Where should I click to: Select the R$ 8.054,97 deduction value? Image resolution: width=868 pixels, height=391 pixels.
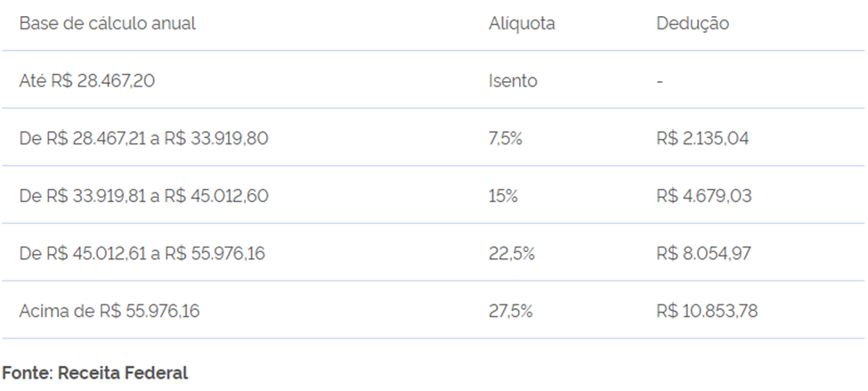pos(706,254)
